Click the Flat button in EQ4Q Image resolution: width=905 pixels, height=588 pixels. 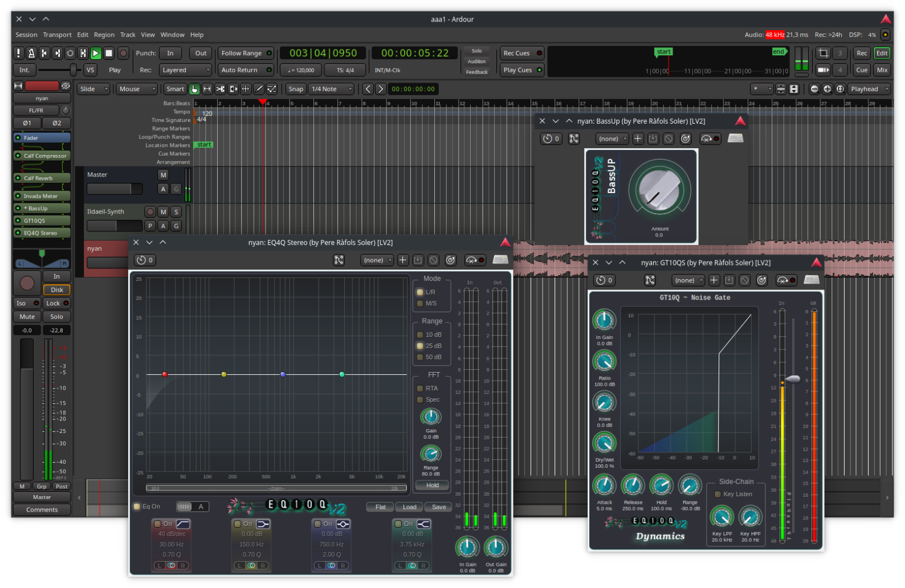381,507
